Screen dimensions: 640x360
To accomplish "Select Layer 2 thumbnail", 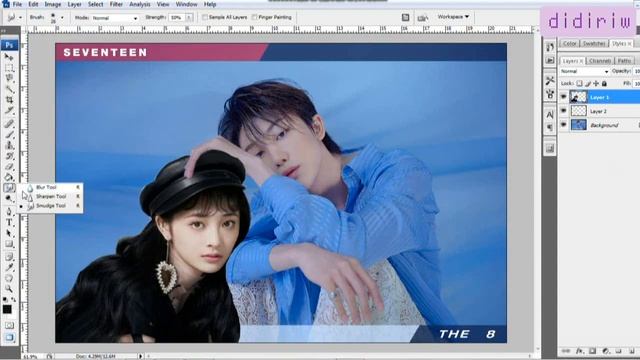I will (578, 111).
